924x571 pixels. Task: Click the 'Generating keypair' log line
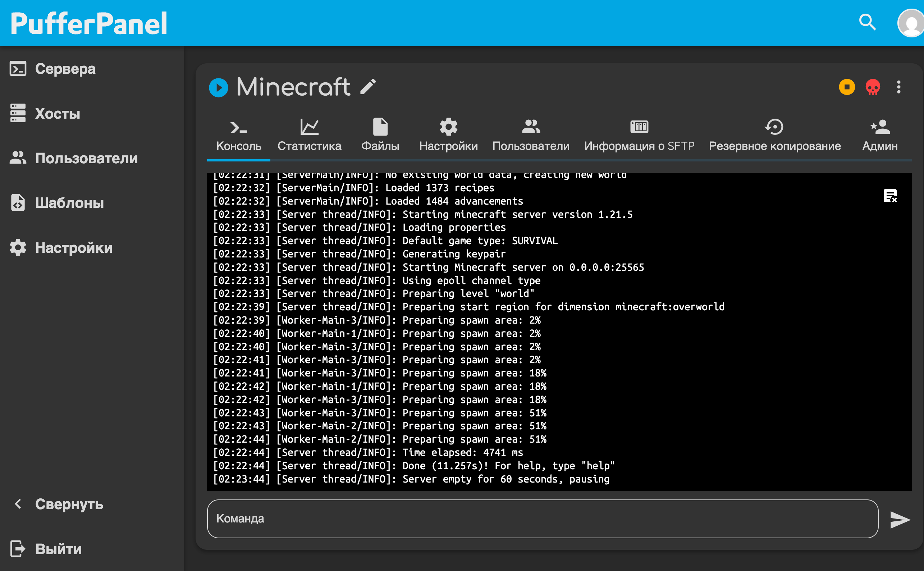(359, 254)
